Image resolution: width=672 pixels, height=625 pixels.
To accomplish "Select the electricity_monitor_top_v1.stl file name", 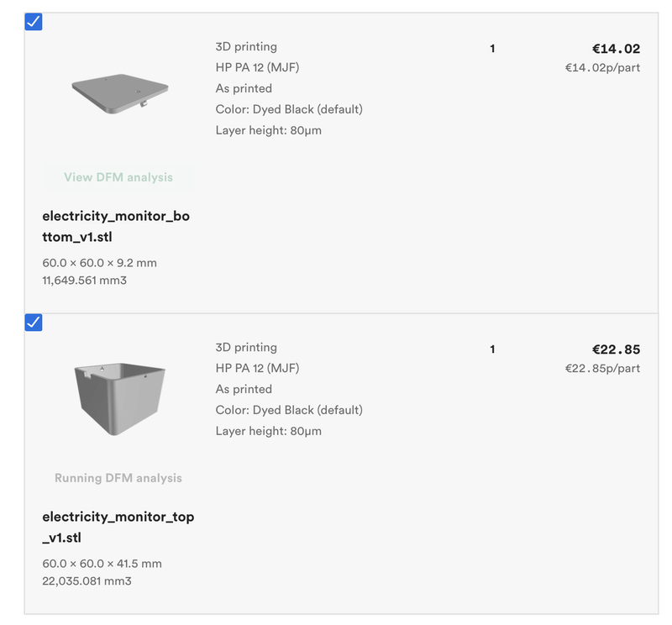I will coord(118,527).
